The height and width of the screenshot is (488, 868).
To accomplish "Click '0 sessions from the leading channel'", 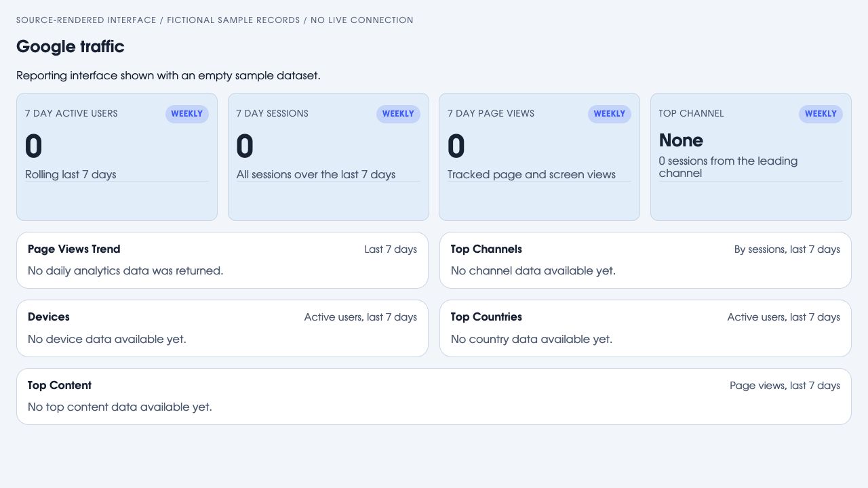I will [x=728, y=167].
